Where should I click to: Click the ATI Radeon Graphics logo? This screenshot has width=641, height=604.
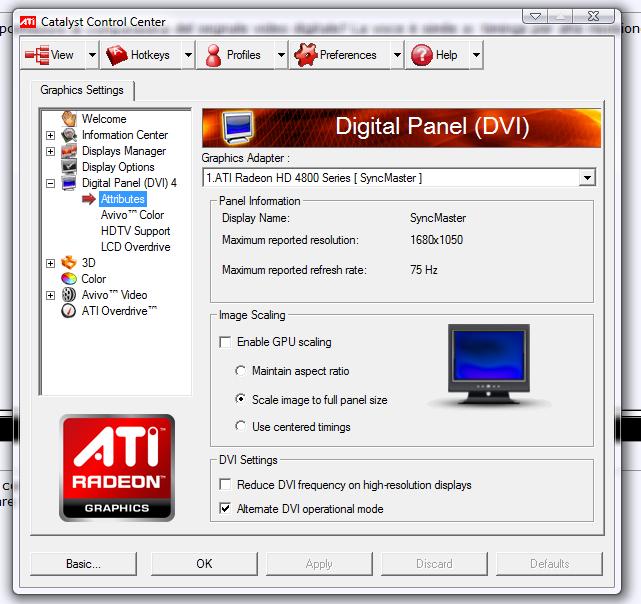coord(117,468)
